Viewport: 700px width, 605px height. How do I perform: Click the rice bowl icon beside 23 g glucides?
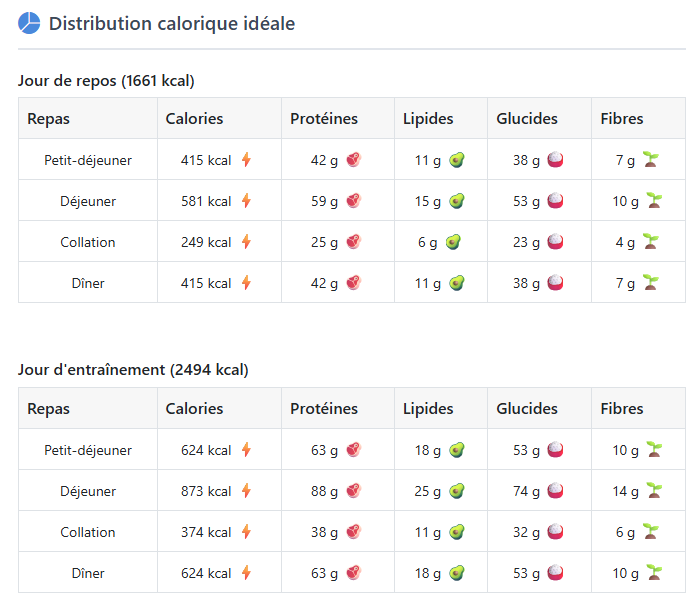pyautogui.click(x=555, y=242)
